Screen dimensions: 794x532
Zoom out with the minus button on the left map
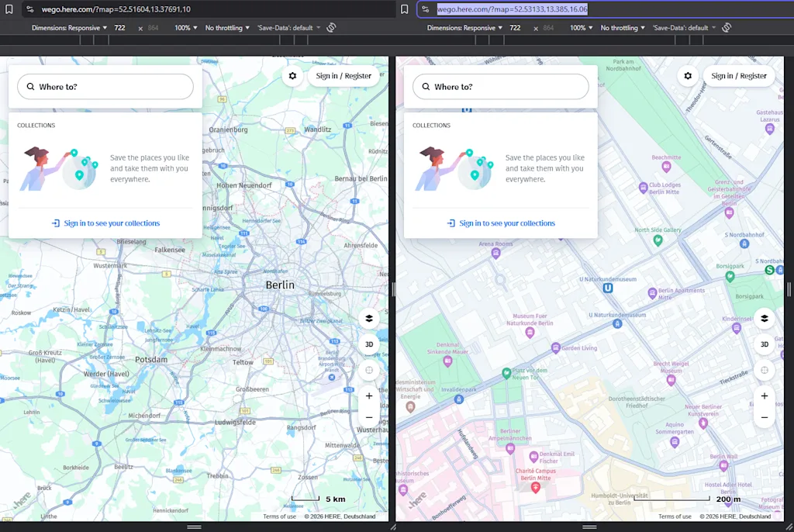(369, 417)
